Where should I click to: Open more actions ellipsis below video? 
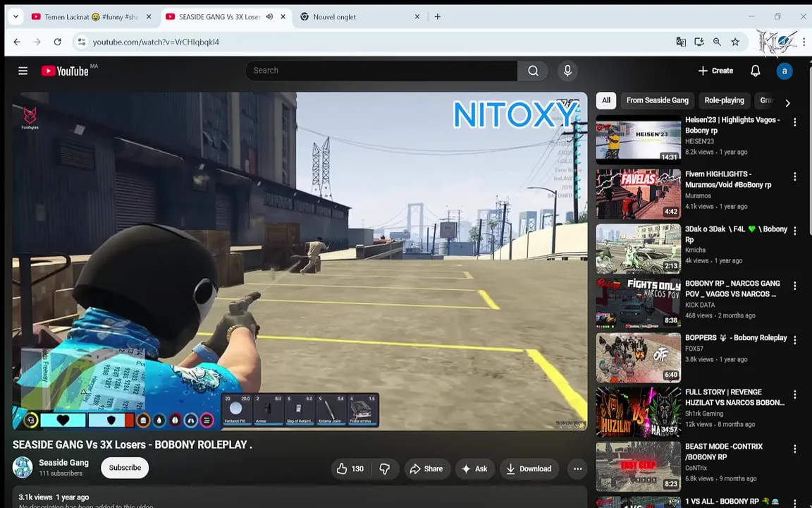pyautogui.click(x=577, y=468)
